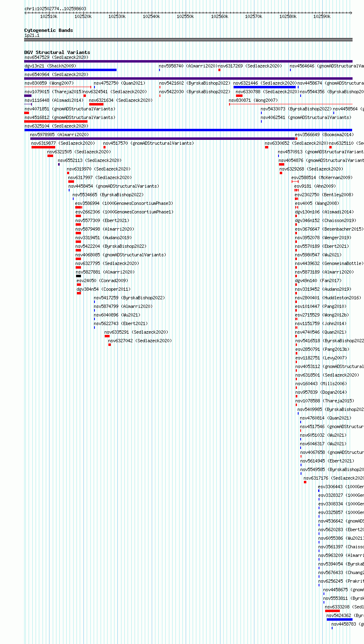Select the nsv5534665 (ByrskaBishop2022) label
This screenshot has height=644, width=364.
pyautogui.click(x=108, y=195)
